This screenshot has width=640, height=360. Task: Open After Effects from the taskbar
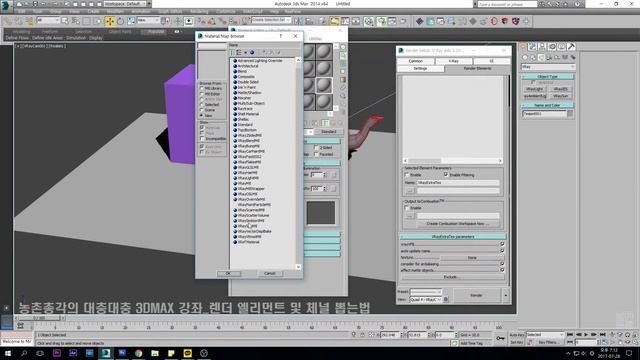point(73,353)
